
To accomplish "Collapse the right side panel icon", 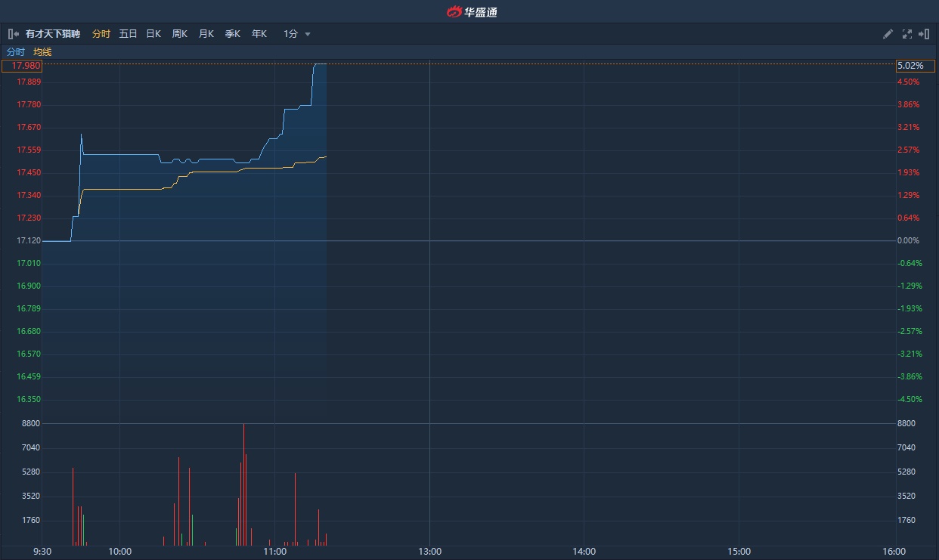I will coord(924,34).
